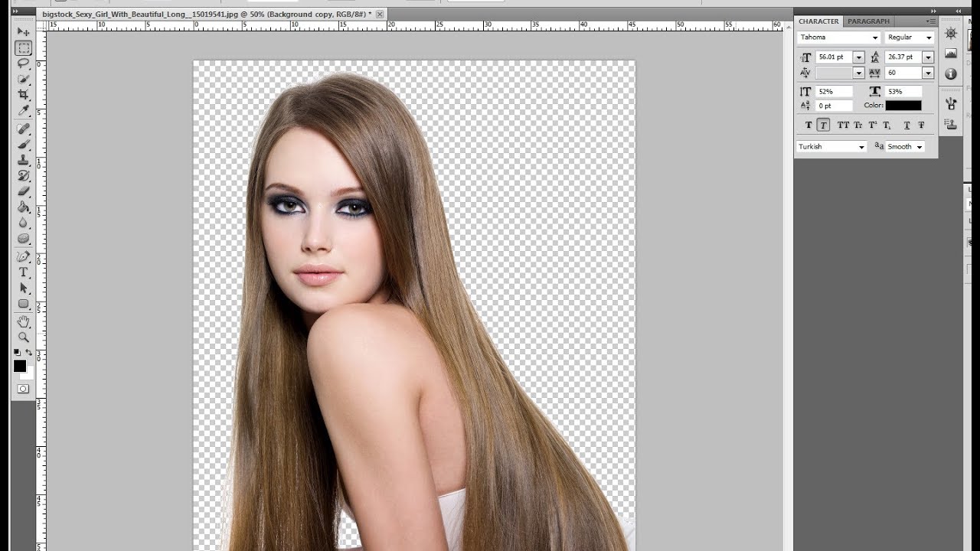The image size is (980, 551).
Task: Select the Lasso tool
Action: [x=23, y=64]
